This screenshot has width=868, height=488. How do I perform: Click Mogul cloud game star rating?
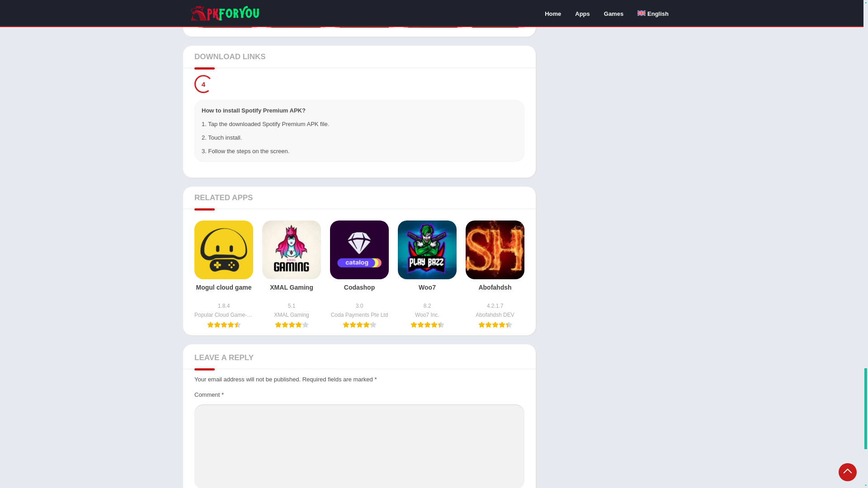(224, 325)
